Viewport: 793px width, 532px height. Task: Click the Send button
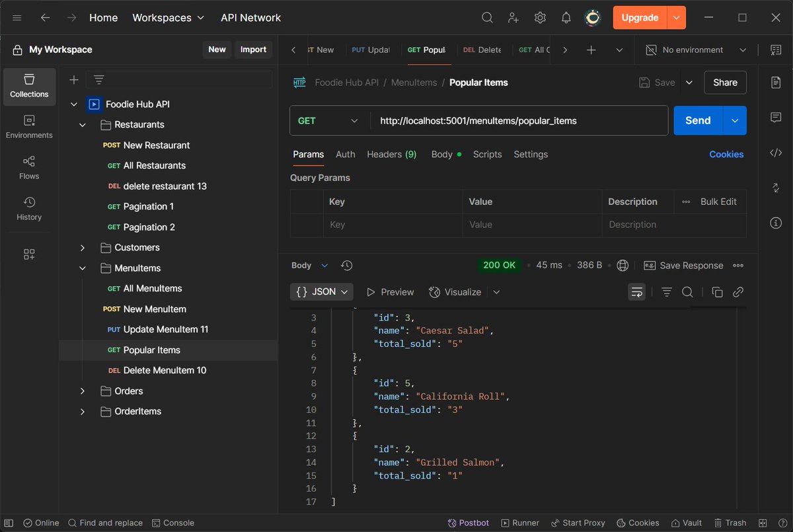click(x=699, y=120)
